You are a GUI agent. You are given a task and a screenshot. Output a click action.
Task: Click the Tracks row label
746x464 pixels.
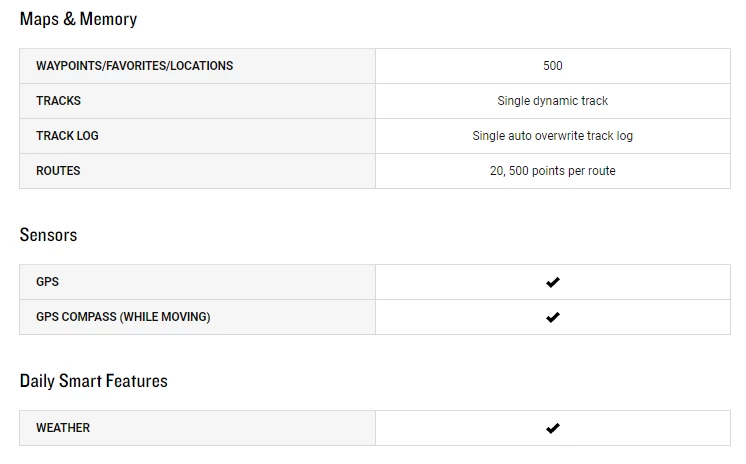pyautogui.click(x=58, y=101)
